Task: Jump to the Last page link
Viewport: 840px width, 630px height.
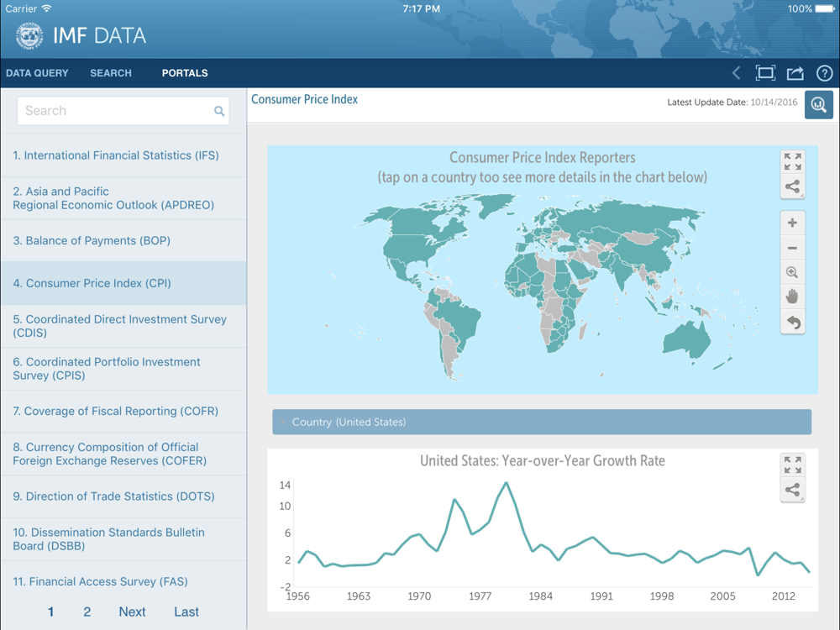Action: (186, 612)
